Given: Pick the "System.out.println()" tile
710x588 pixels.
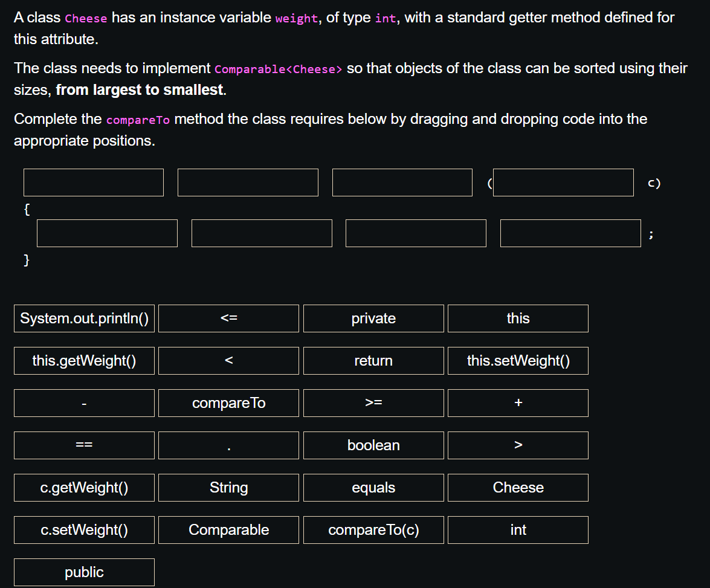Looking at the screenshot, I should click(83, 318).
